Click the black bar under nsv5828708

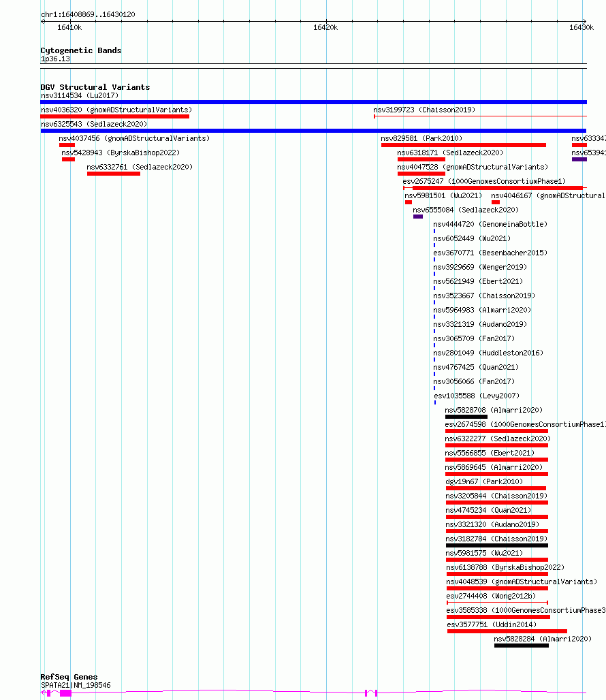[466, 417]
